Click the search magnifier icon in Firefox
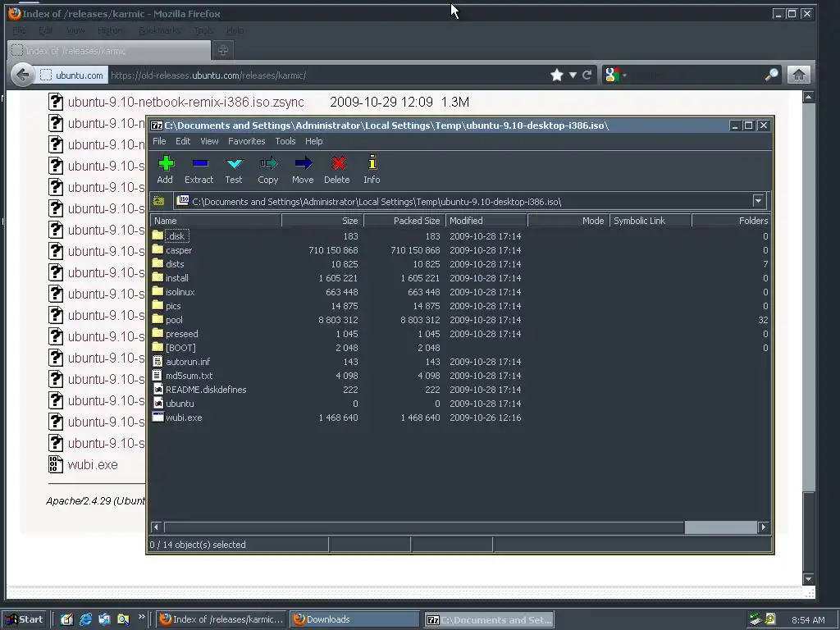 [x=771, y=75]
